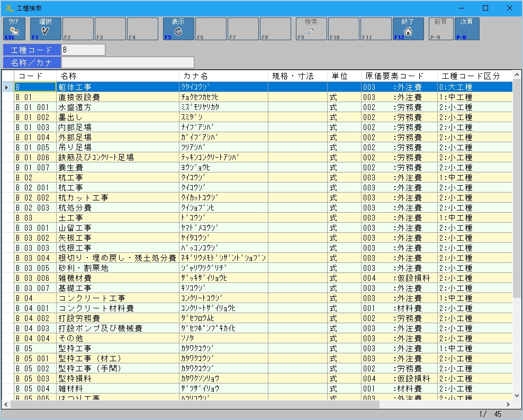Click the 名称/カナ input field
523x420 pixels.
pos(128,62)
